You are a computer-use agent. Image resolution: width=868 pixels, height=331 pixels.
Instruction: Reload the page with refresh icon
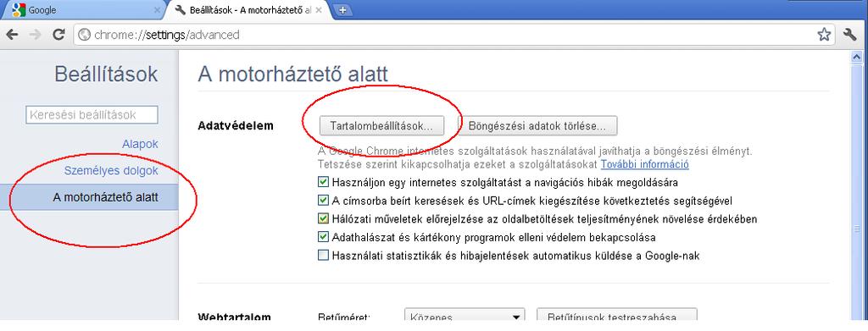58,35
